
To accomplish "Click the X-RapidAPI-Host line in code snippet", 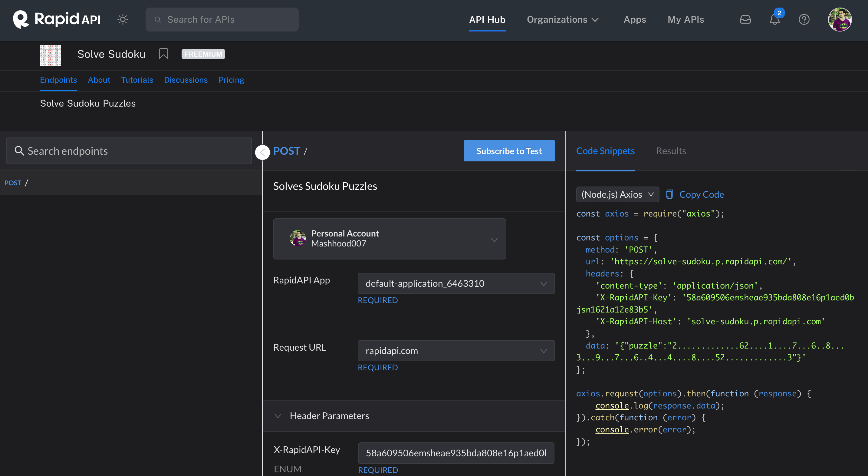I will pos(710,321).
